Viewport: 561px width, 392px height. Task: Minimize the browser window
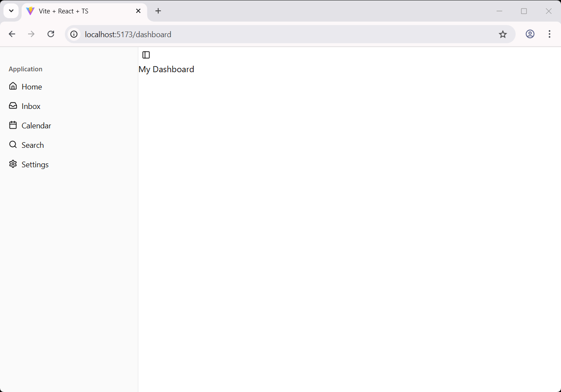(500, 11)
